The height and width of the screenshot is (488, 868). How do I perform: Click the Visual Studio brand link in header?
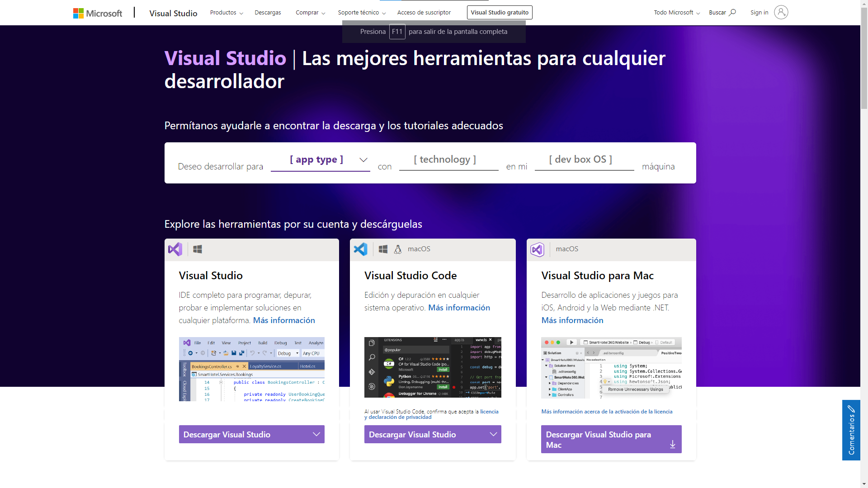[x=173, y=13]
